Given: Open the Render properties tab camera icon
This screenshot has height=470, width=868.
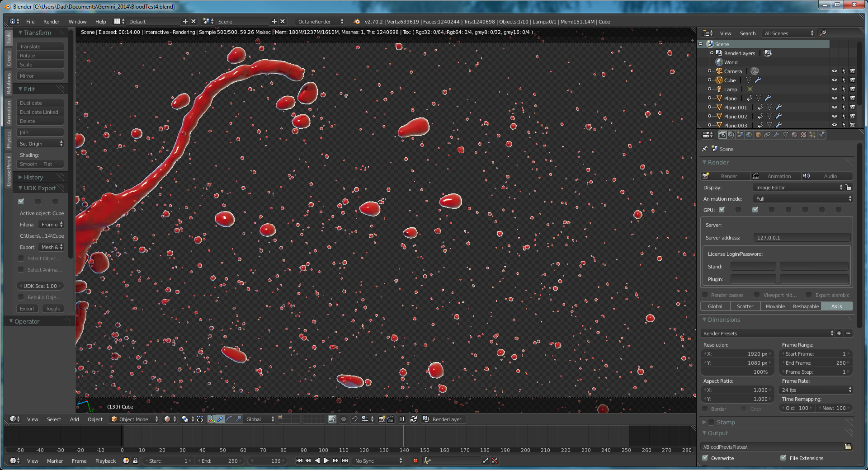Looking at the screenshot, I should pos(722,135).
